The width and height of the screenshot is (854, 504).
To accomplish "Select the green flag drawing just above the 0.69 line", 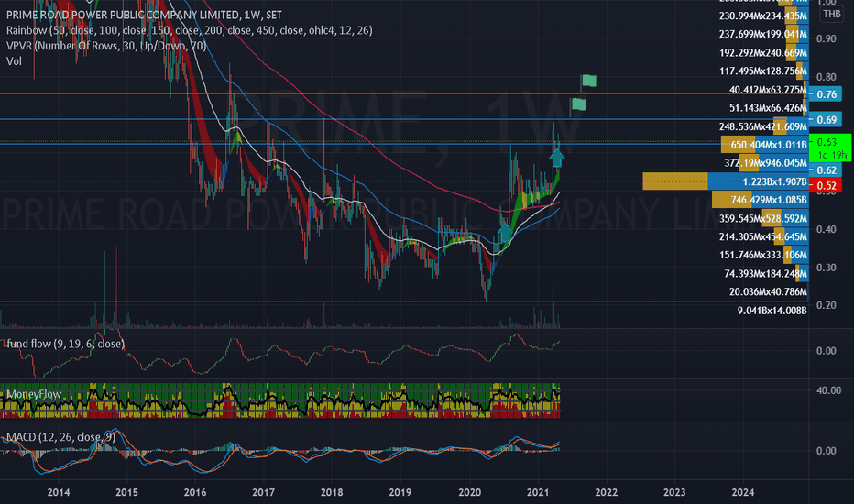I will coord(578,104).
